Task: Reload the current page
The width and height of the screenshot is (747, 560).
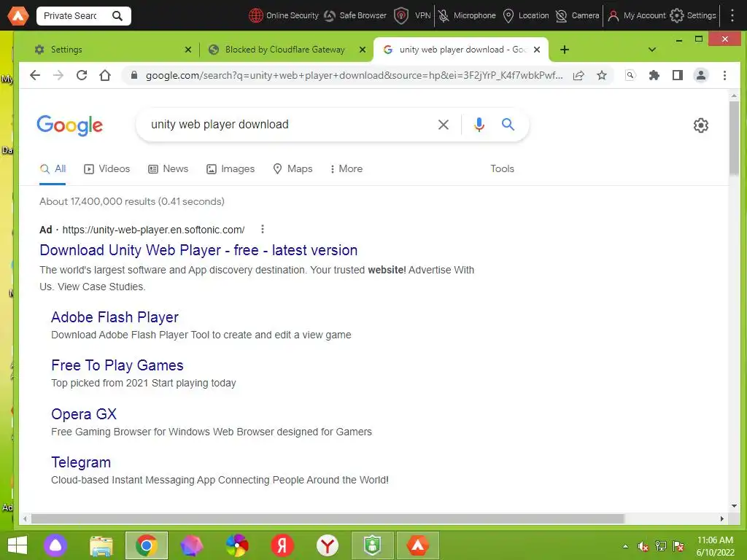Action: tap(82, 75)
